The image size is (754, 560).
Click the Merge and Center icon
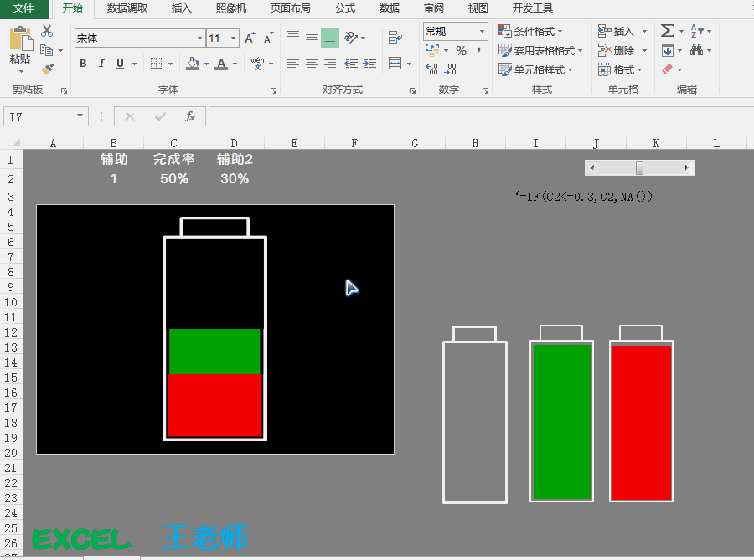pos(395,64)
